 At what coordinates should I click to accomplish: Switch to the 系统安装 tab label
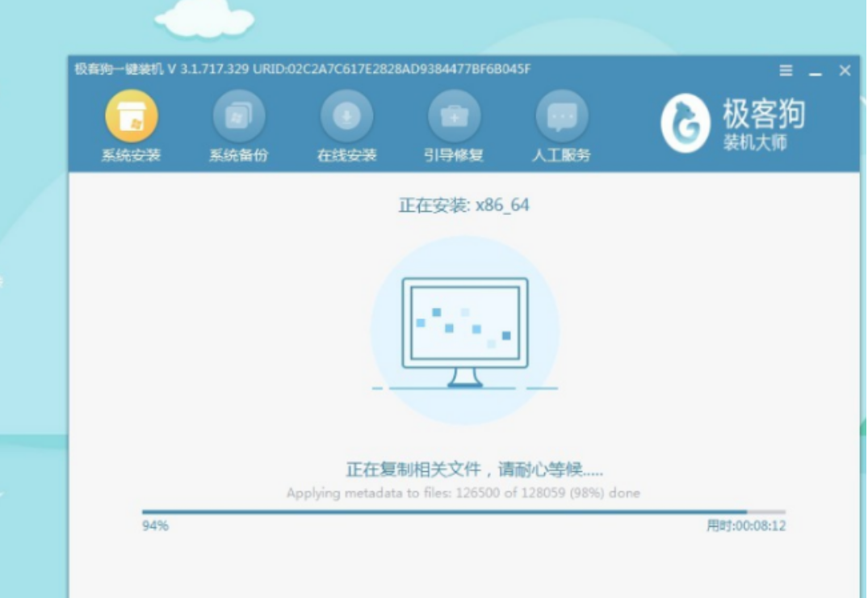pyautogui.click(x=131, y=155)
